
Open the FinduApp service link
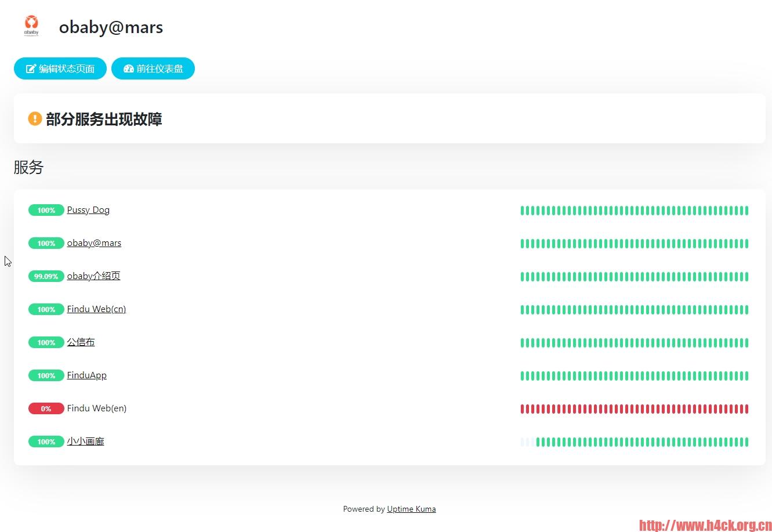[86, 375]
